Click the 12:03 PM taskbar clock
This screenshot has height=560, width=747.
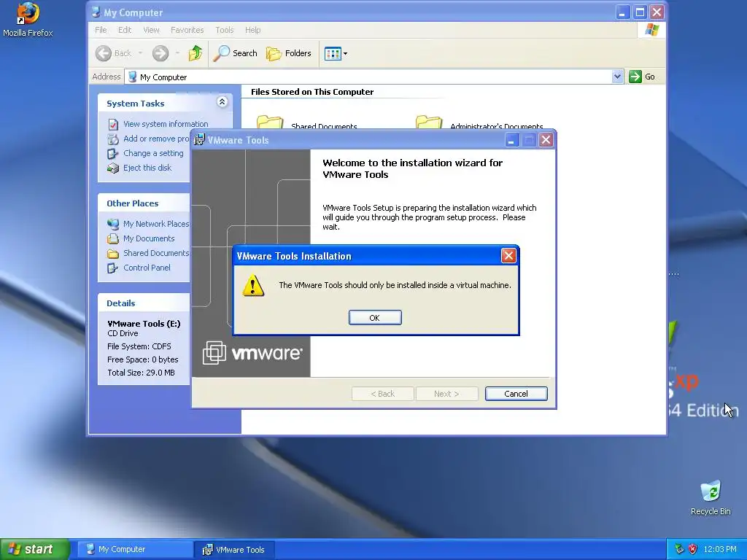(x=720, y=549)
